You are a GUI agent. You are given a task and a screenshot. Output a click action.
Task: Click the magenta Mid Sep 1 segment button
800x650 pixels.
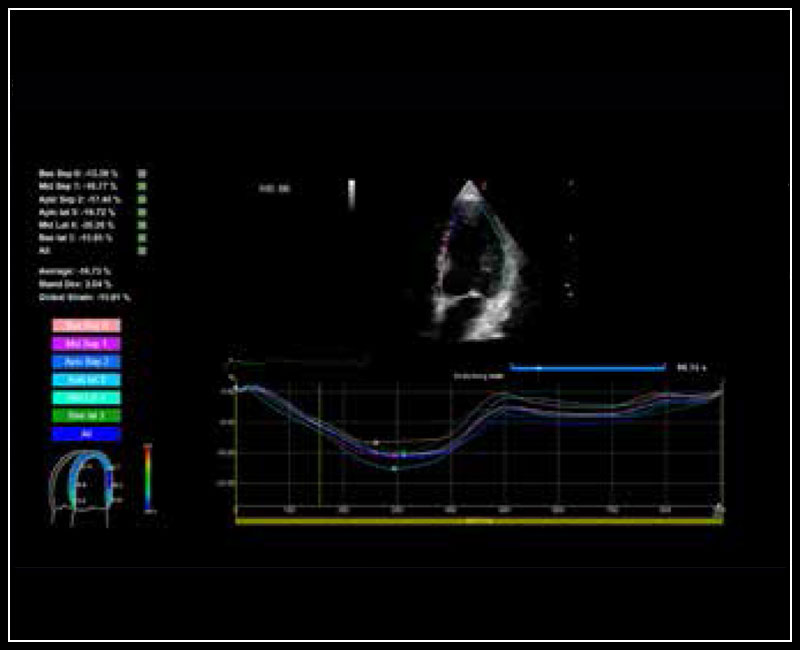pyautogui.click(x=87, y=343)
